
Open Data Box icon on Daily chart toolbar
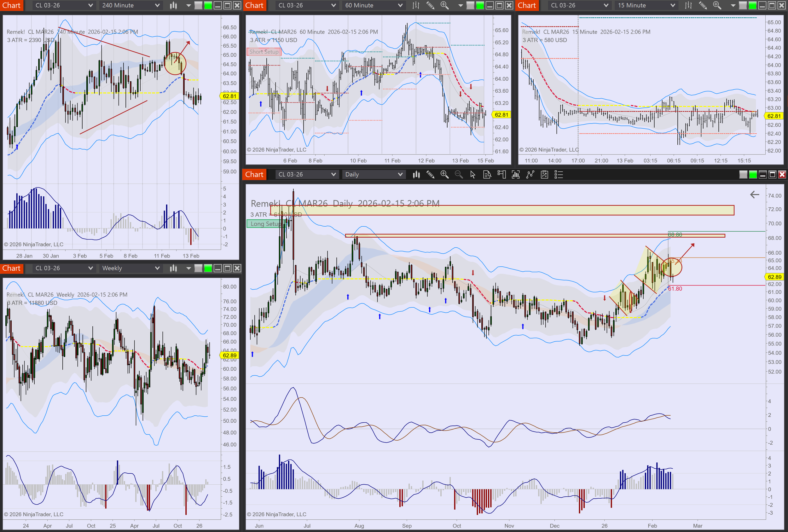click(487, 175)
